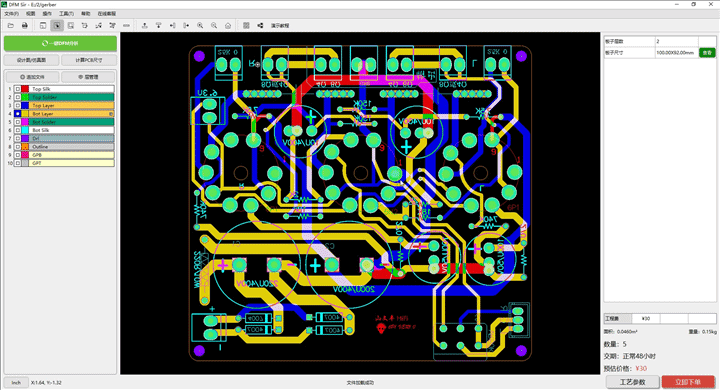Toggle the Outline layer checkbox
The width and height of the screenshot is (720, 390).
pos(17,147)
